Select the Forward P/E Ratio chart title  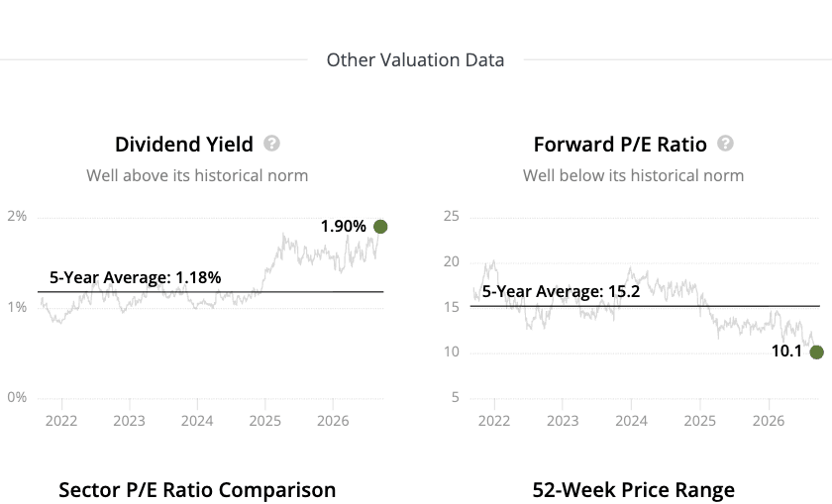pos(620,145)
